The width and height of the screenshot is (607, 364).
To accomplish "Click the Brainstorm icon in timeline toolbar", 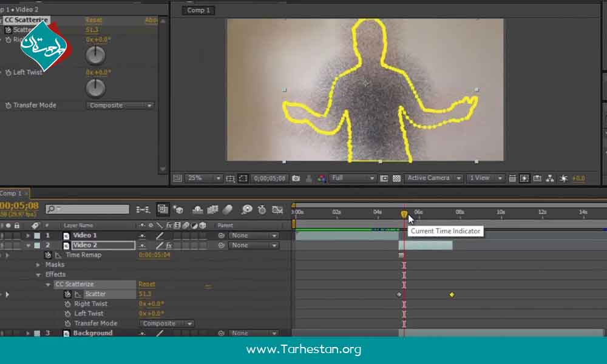I will tap(246, 209).
